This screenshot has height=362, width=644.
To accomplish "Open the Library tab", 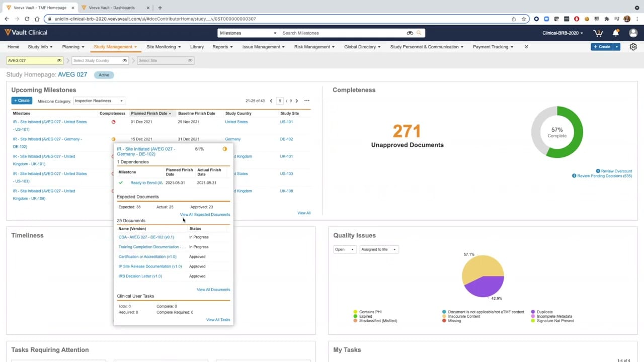I will pos(197,47).
